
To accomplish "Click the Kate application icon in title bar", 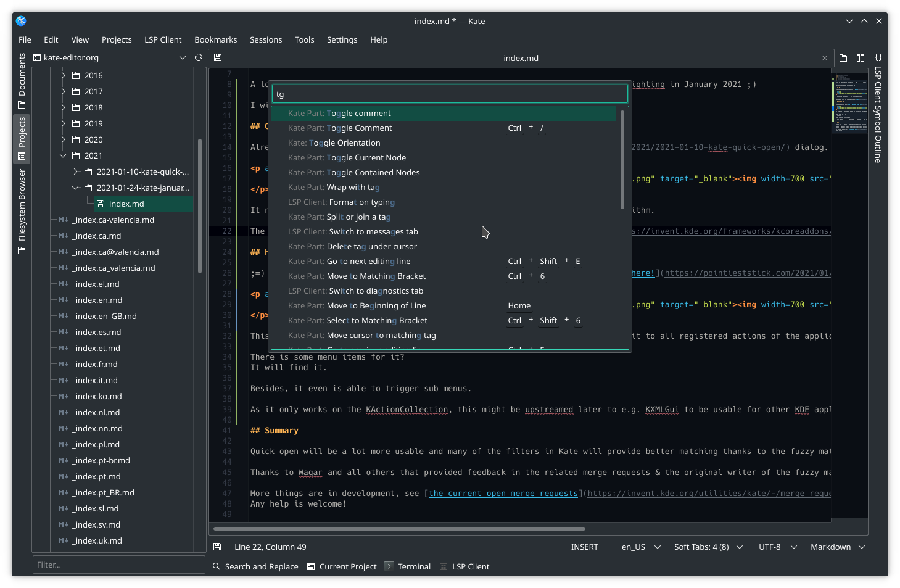I will [x=21, y=21].
